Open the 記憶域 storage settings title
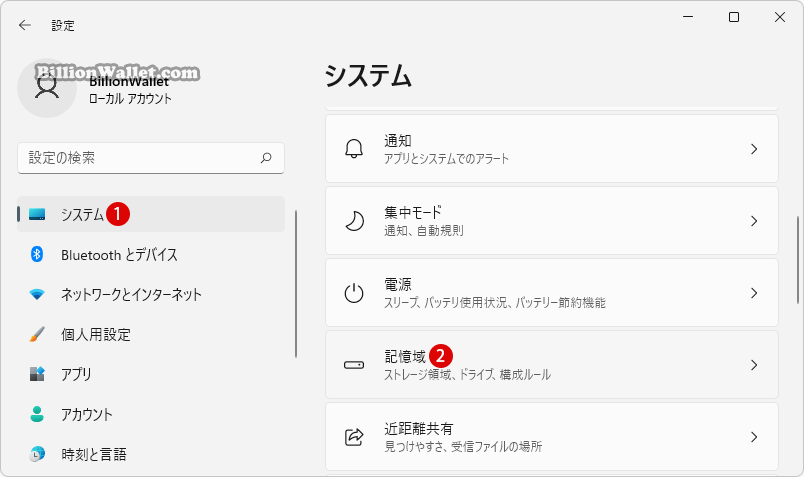Viewport: 804px width, 477px height. 405,356
